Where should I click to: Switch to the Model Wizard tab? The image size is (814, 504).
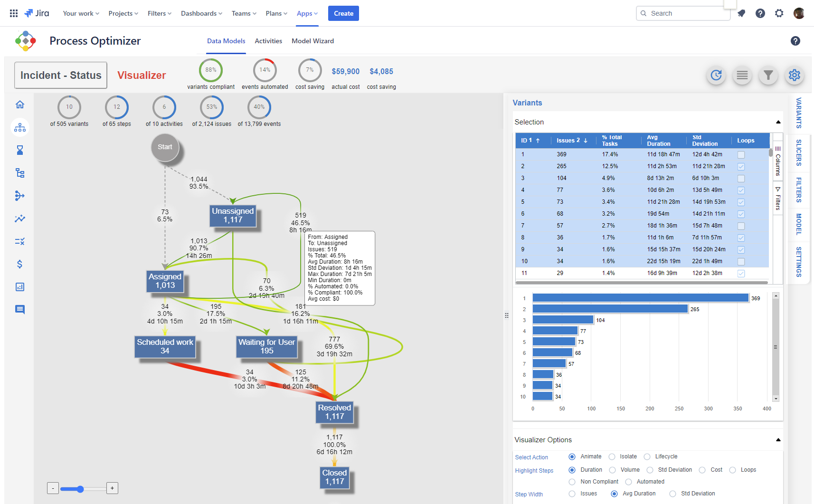coord(312,41)
